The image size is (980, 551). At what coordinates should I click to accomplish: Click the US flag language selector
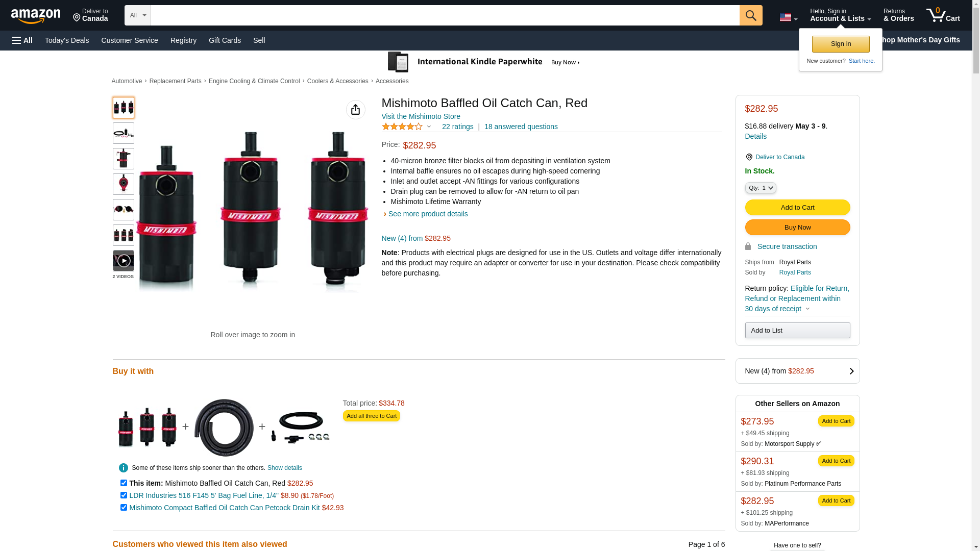[788, 18]
